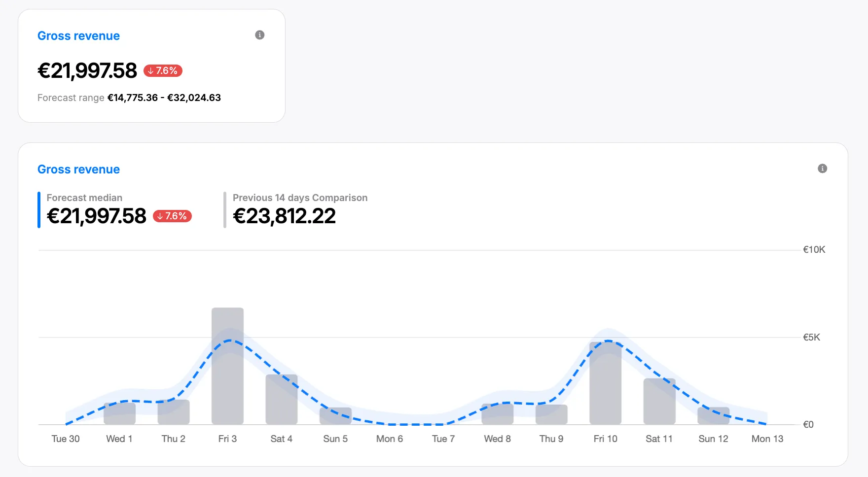Click the gray bar for Wed 8
This screenshot has width=868, height=477.
pos(497,414)
